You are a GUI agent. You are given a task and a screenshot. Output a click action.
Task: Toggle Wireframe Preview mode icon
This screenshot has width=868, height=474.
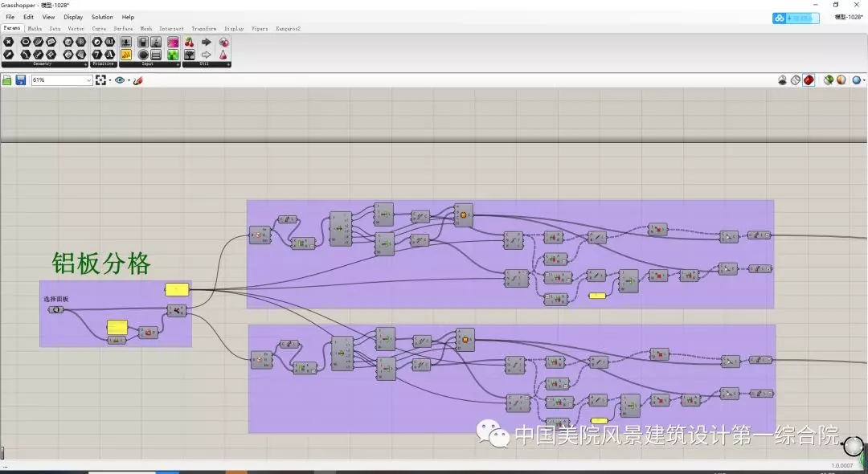pyautogui.click(x=796, y=80)
